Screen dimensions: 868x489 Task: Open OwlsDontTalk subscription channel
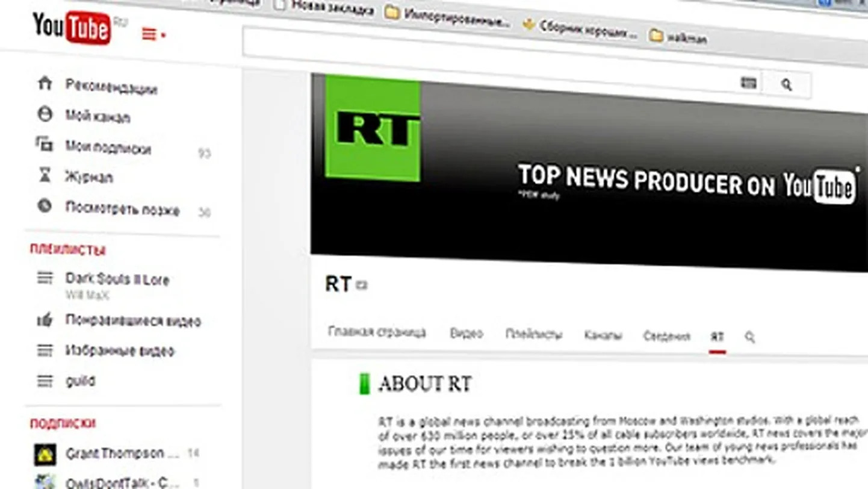coord(123,483)
